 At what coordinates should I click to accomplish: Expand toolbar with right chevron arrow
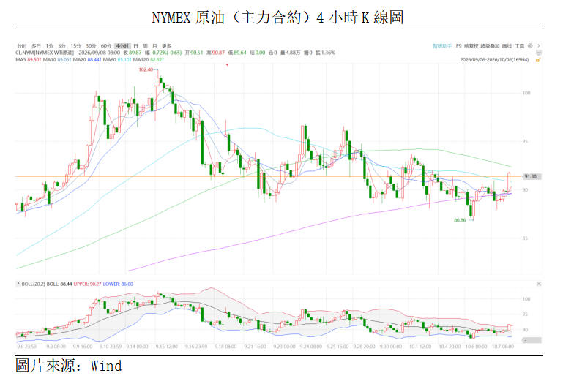click(539, 45)
